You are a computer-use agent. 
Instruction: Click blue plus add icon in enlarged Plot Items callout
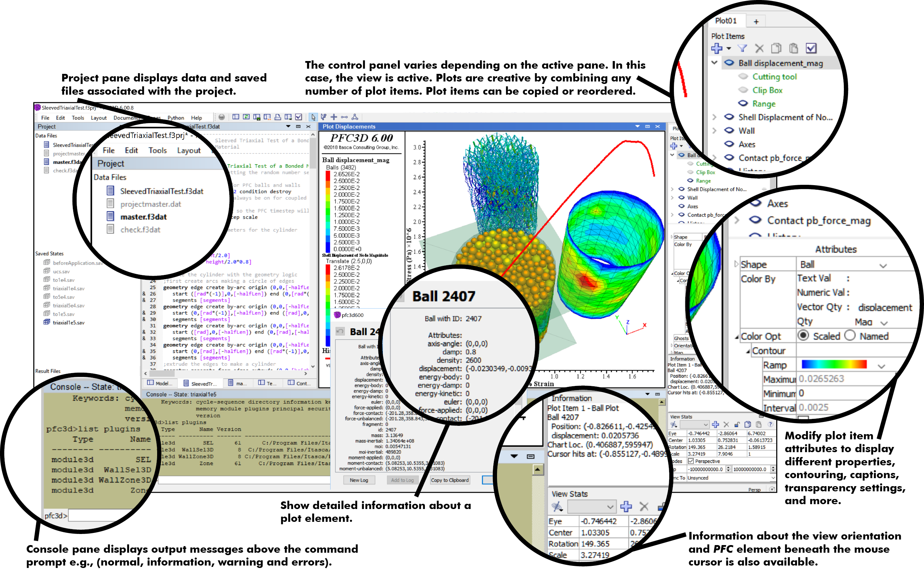pos(717,48)
